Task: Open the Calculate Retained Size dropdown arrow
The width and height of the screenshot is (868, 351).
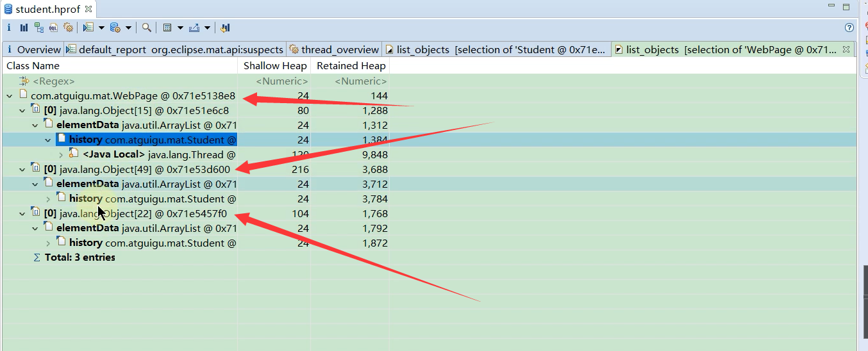Action: click(180, 28)
